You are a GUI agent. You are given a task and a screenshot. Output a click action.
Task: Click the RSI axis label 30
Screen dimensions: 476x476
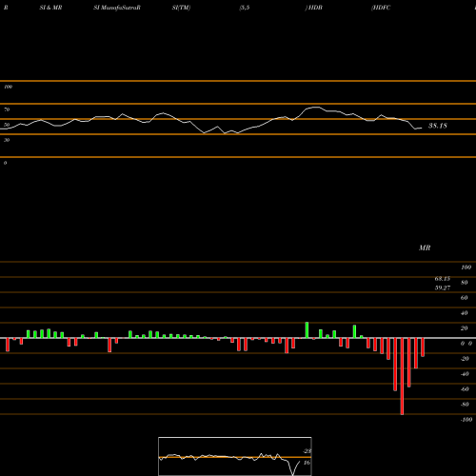[7, 140]
